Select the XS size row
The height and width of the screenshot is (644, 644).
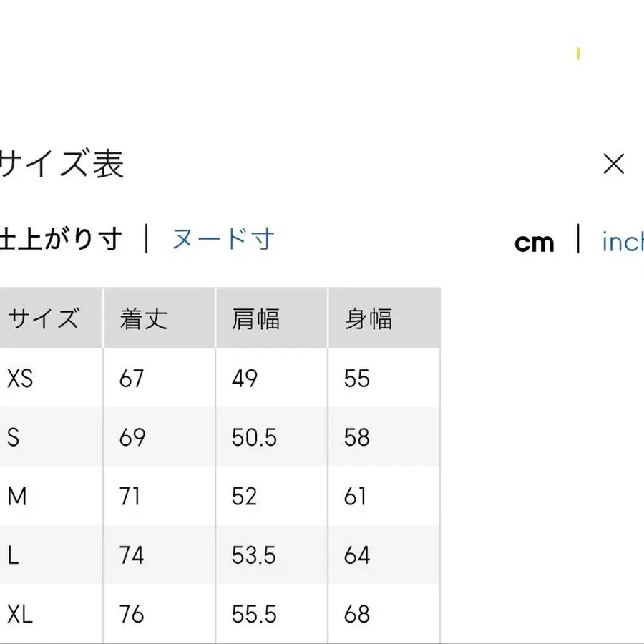coord(21,377)
